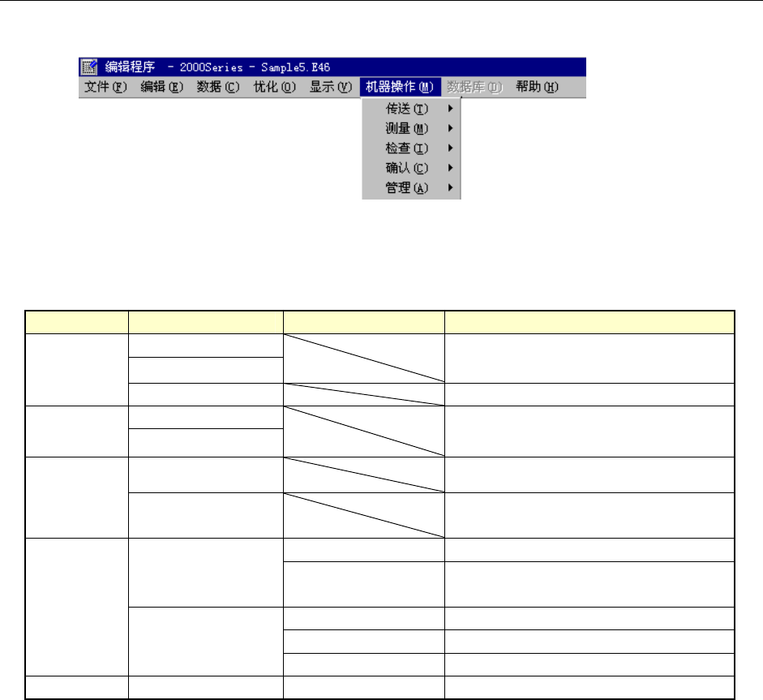Viewport: 763px width, 700px height.
Task: Click the 编辑程序 application icon in title bar
Action: tap(89, 67)
